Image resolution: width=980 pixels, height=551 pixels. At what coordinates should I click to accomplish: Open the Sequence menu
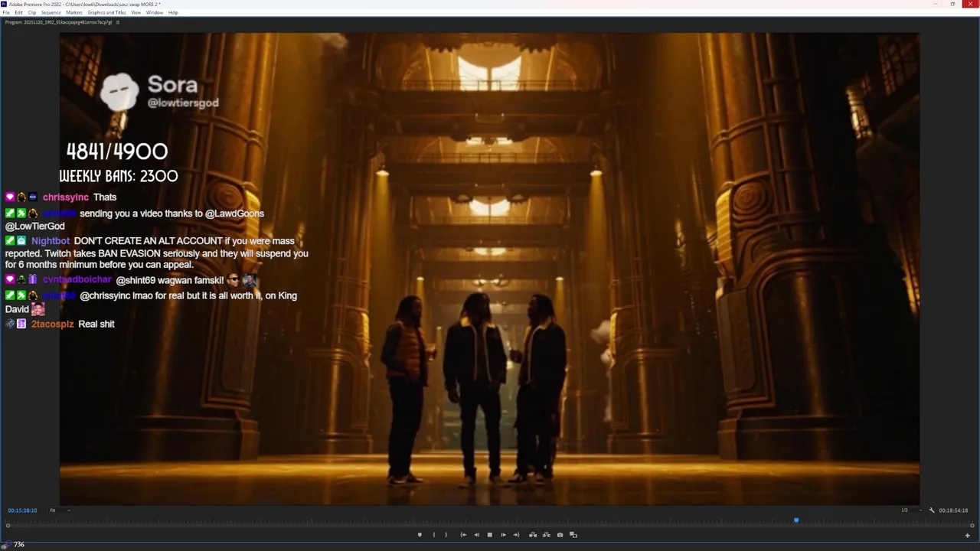pyautogui.click(x=51, y=12)
